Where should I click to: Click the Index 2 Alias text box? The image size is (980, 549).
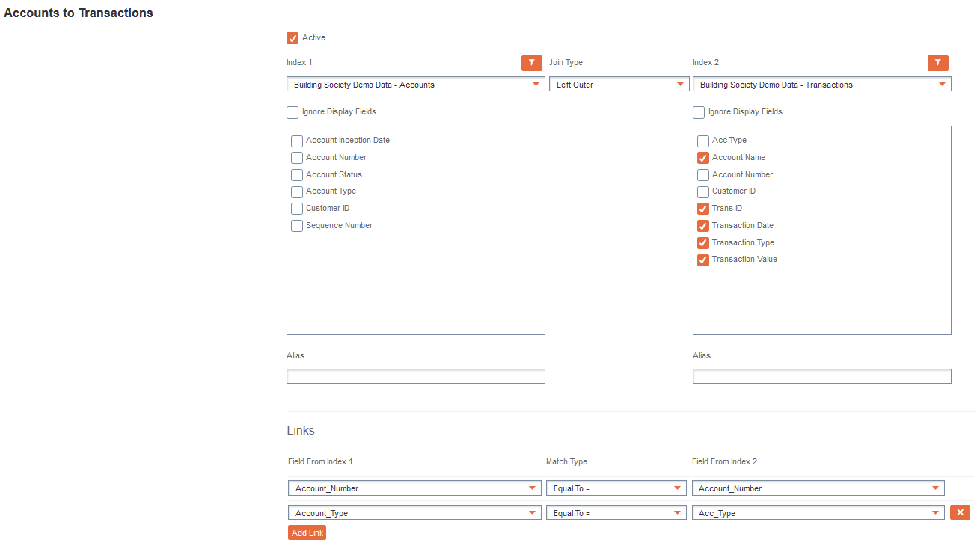[821, 376]
